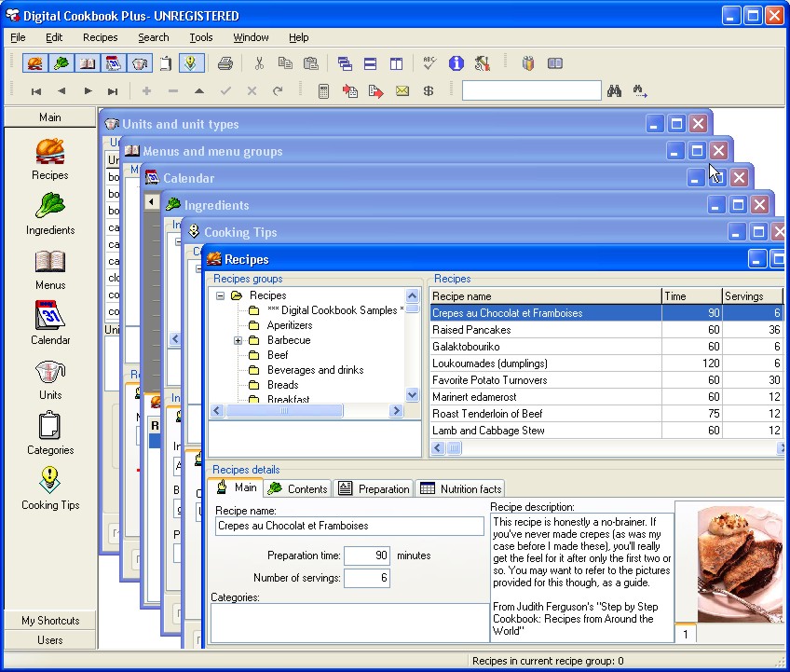This screenshot has height=672, width=790.
Task: Open Menus in the Main sidebar
Action: 50,269
